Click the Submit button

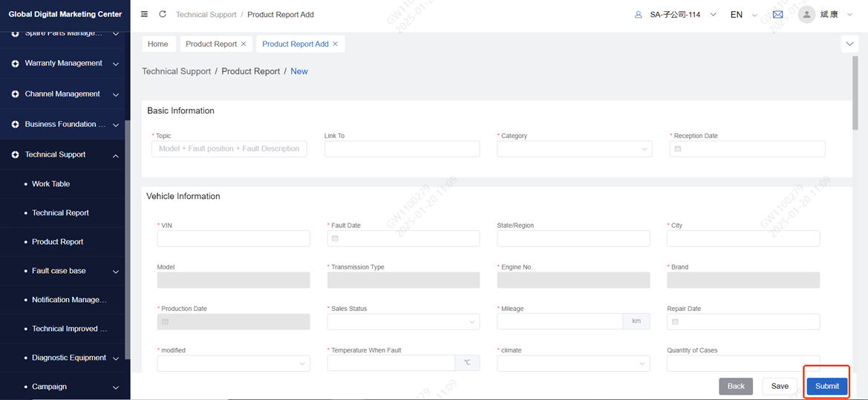click(826, 386)
